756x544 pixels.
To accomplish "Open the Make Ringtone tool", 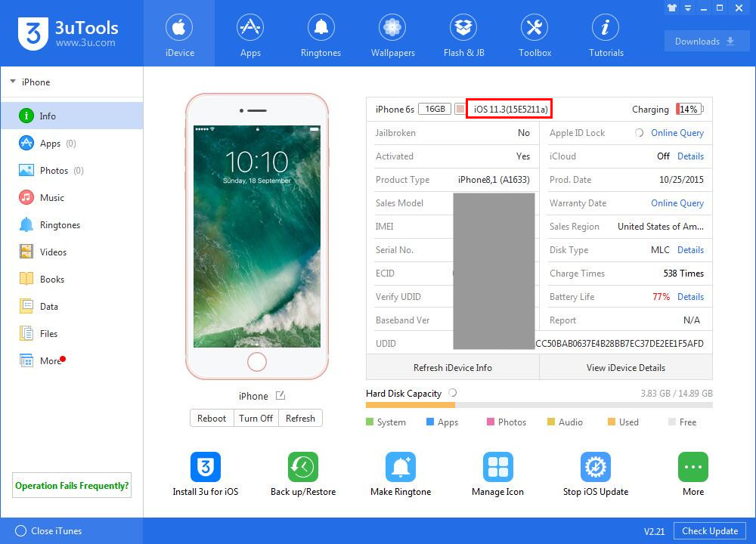I will pyautogui.click(x=401, y=466).
